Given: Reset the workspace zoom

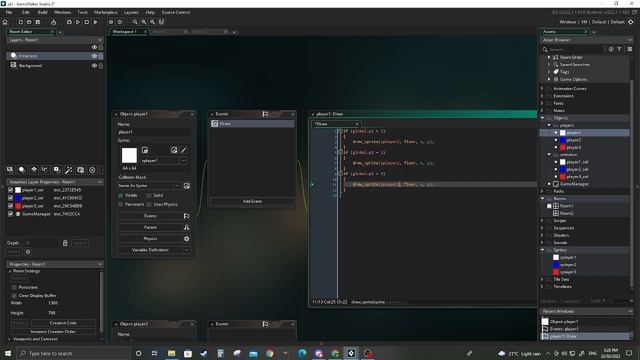Looking at the screenshot, I should [152, 22].
